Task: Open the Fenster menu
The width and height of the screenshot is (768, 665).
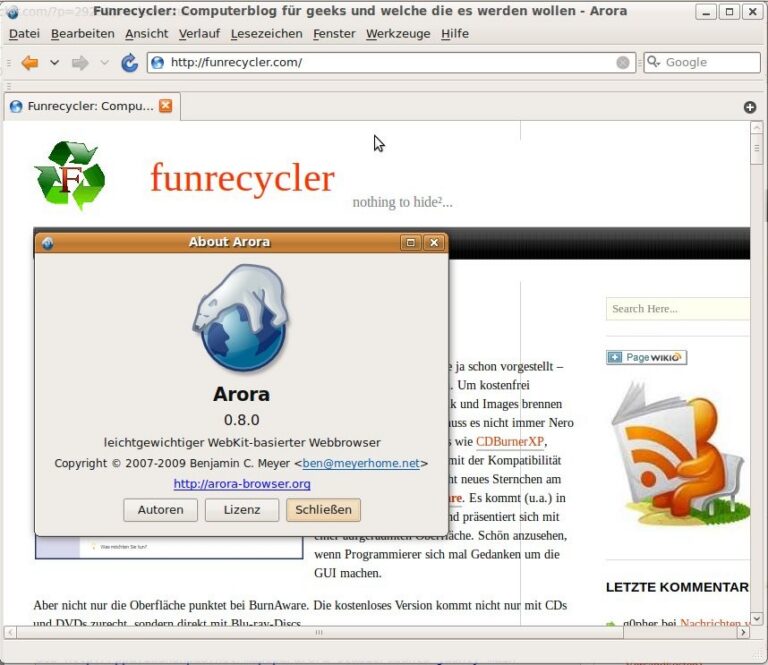Action: tap(334, 34)
